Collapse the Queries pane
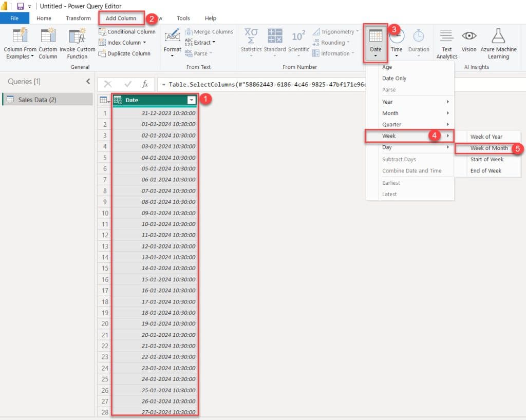Viewport: 526px width, 420px height. pos(88,82)
